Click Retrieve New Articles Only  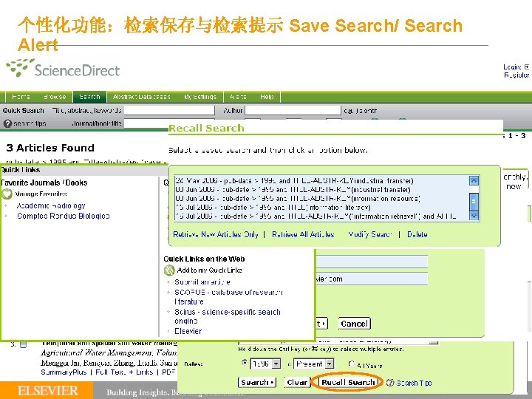pos(216,234)
